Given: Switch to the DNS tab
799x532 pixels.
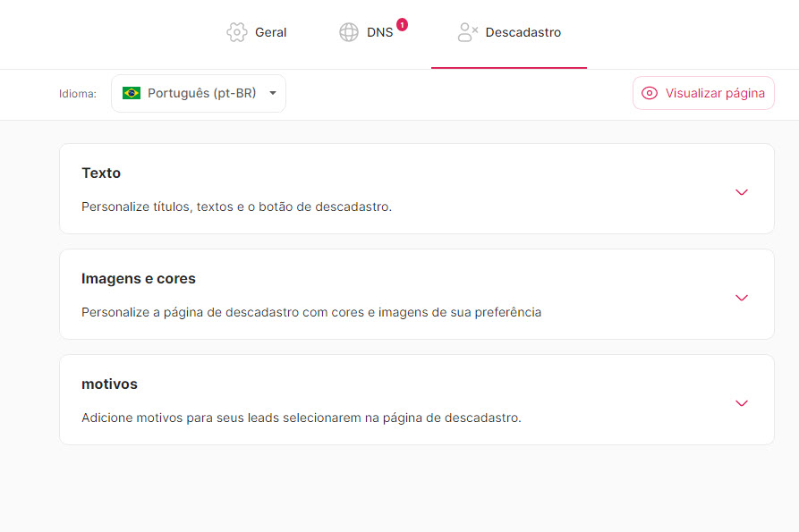Looking at the screenshot, I should coord(379,32).
